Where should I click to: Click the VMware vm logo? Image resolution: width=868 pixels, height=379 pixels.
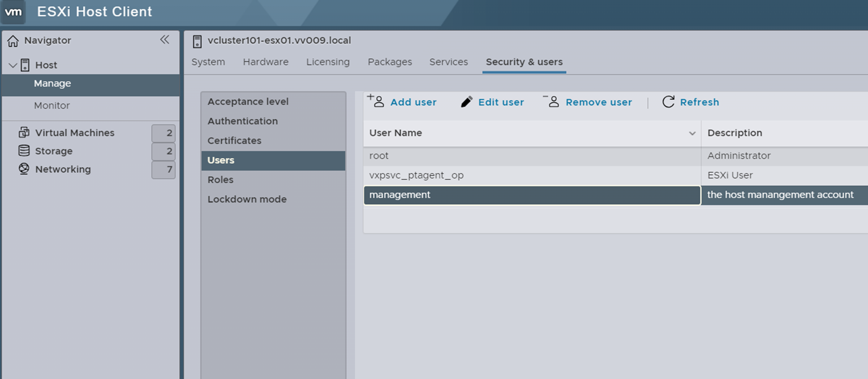click(13, 12)
